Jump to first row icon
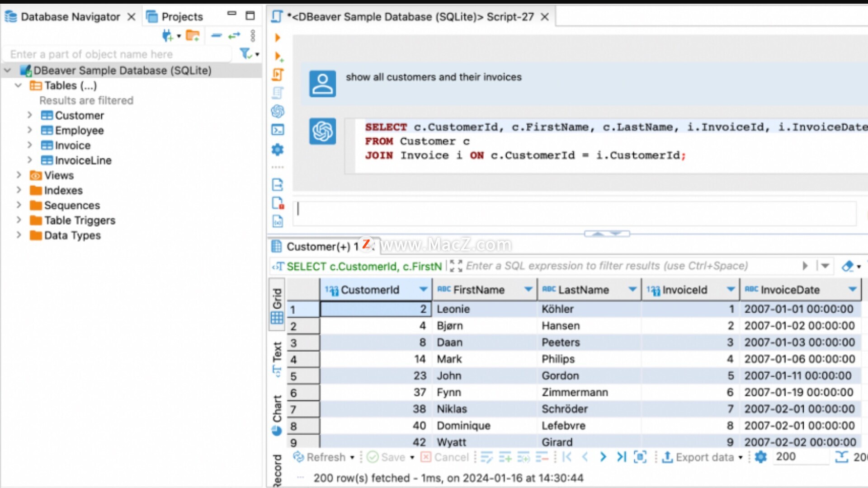This screenshot has width=868, height=488. [x=567, y=457]
